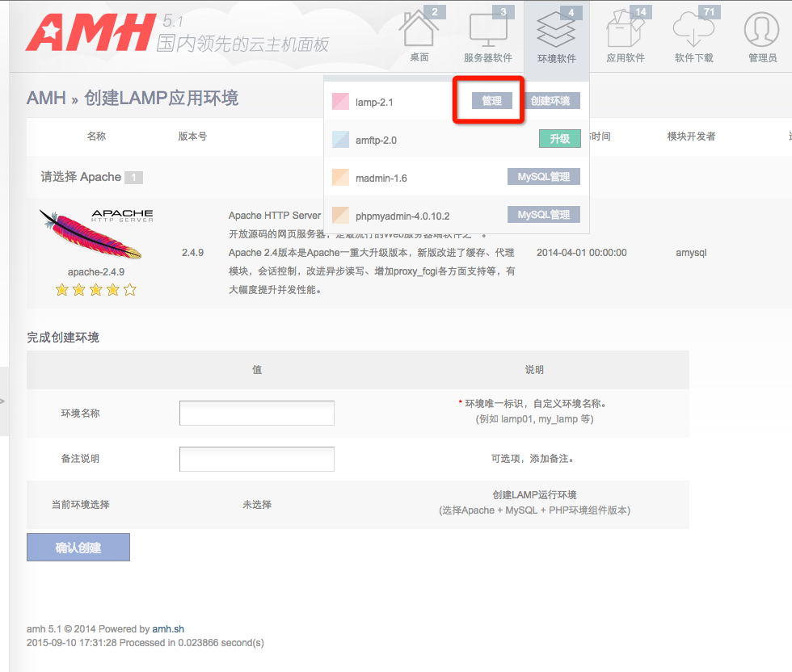
Task: Open the 管理员 user icon
Action: 762,31
